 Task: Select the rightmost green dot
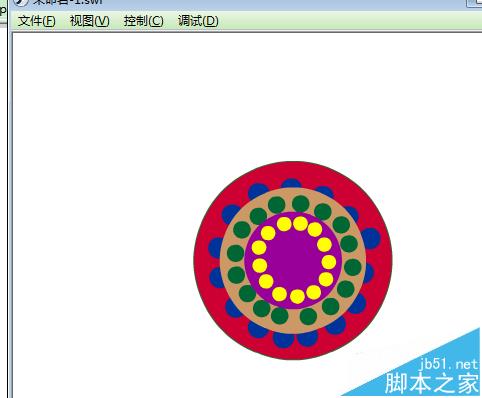tap(353, 267)
